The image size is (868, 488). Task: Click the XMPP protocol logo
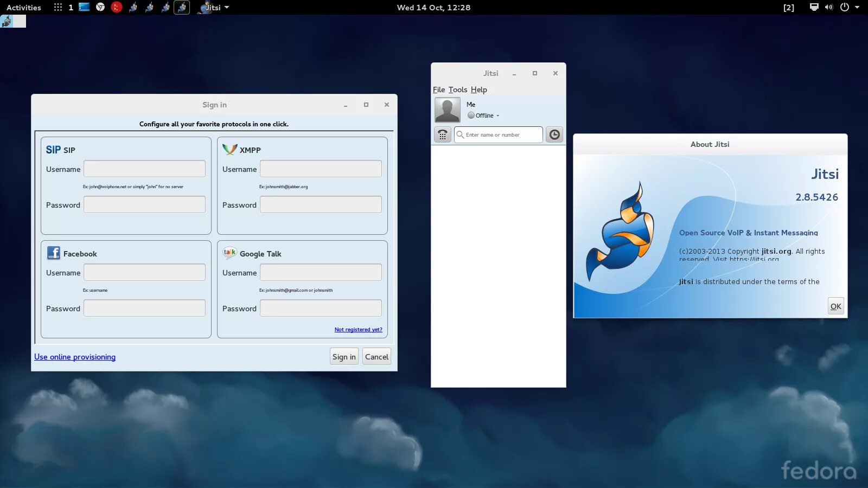coord(230,149)
